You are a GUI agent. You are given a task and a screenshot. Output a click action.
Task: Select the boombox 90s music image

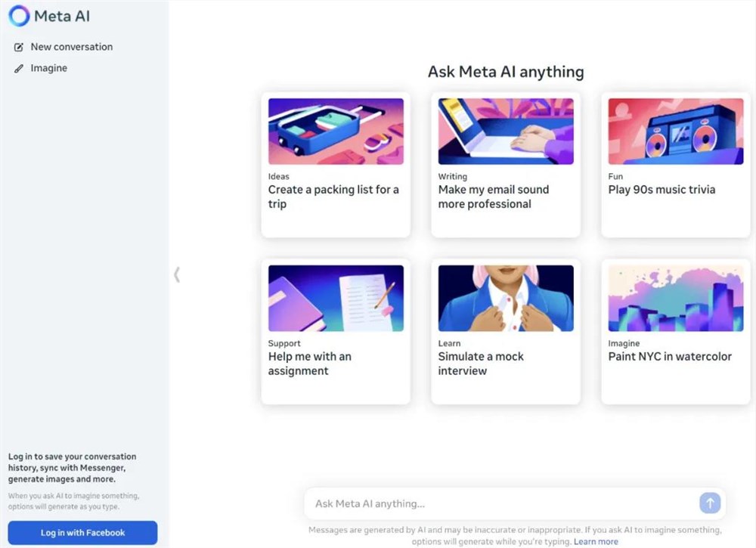click(675, 132)
